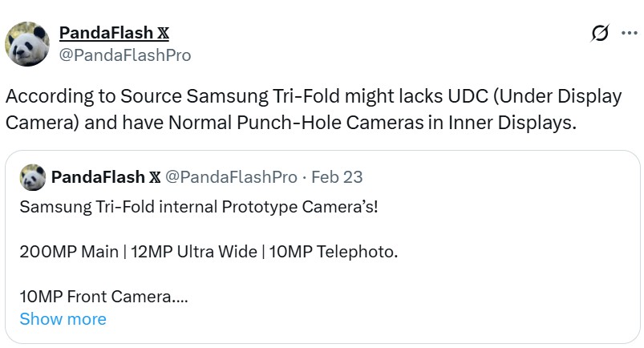Click the '200MP Main' text
This screenshot has width=644, height=348.
point(69,252)
